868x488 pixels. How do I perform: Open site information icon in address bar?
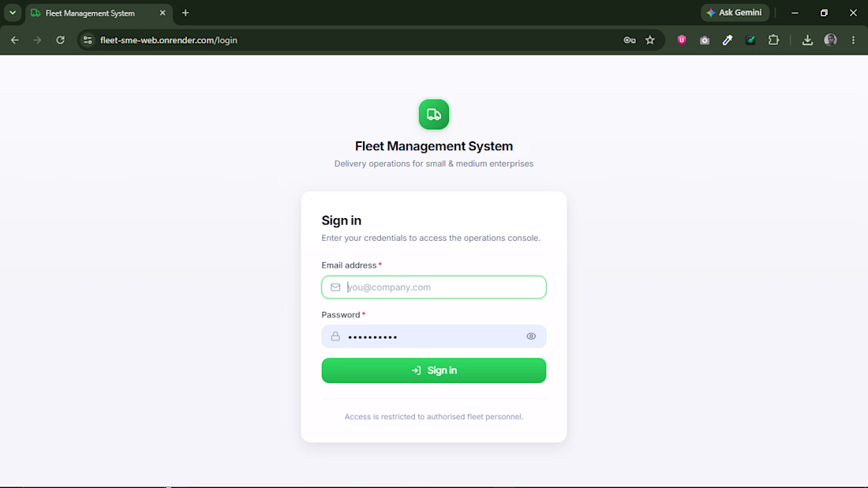[x=88, y=40]
